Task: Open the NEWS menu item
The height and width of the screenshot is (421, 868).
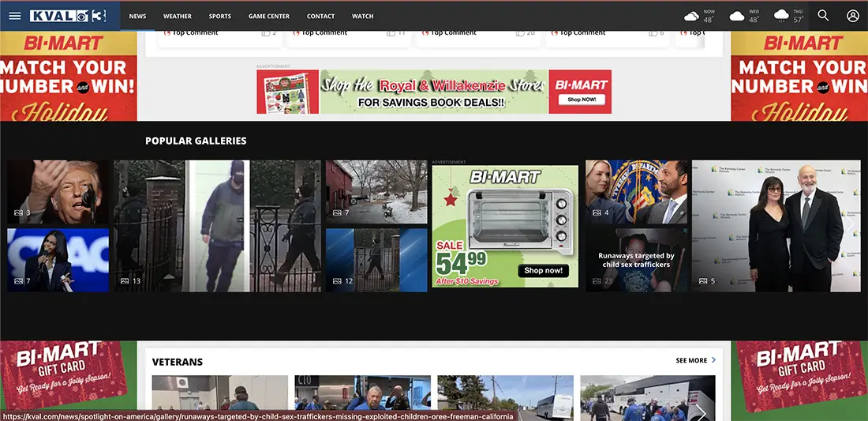Action: coord(138,16)
